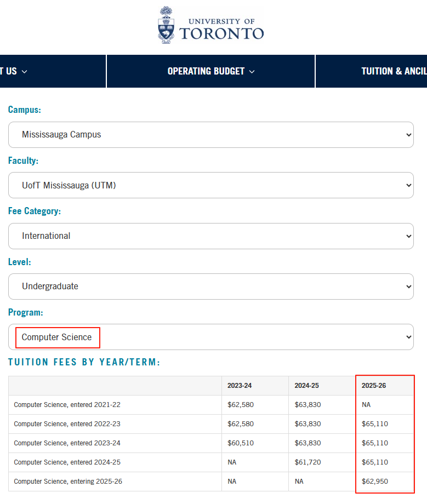Open the Level dropdown showing Undergraduate
Screen dimensions: 427x504
point(211,287)
